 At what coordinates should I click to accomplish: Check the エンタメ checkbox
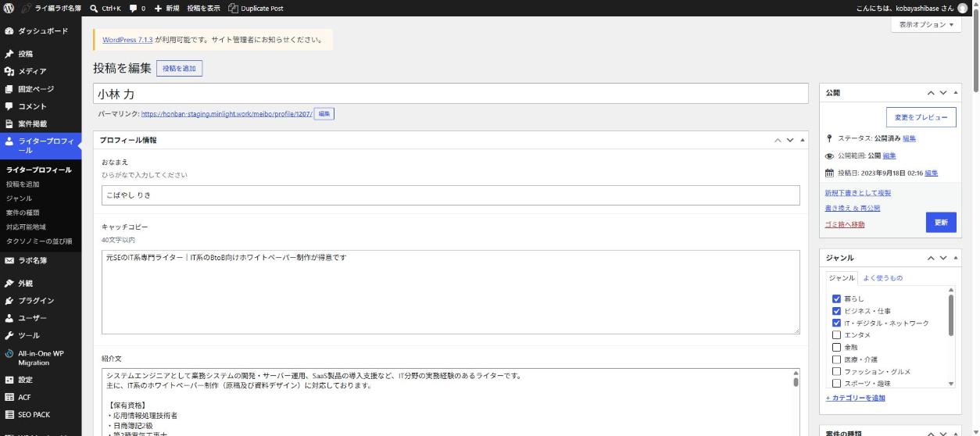836,335
